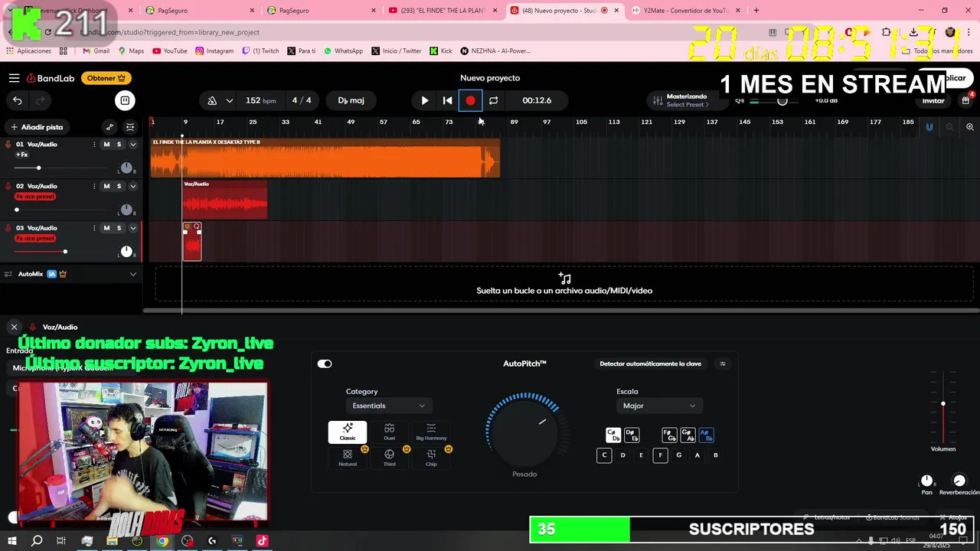This screenshot has width=980, height=551.
Task: Return to start with skip-back button
Action: tap(448, 100)
